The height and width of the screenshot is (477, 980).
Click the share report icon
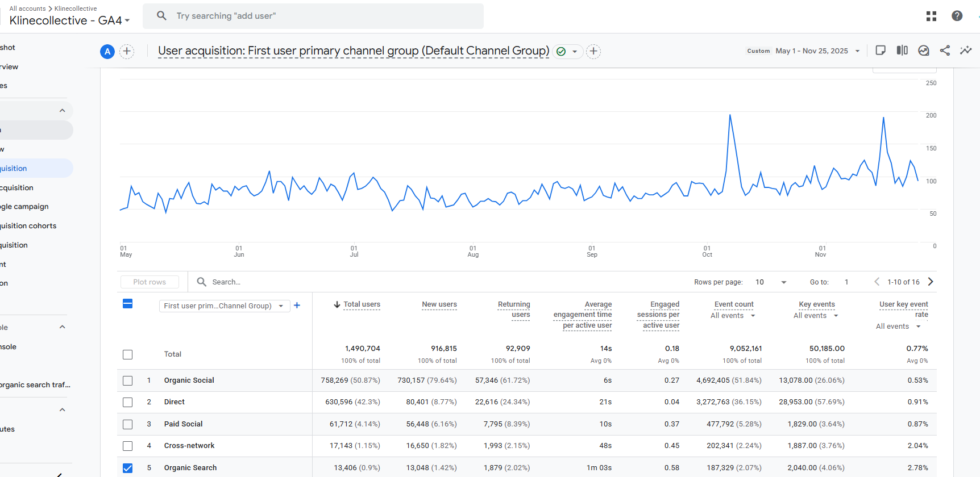(945, 51)
